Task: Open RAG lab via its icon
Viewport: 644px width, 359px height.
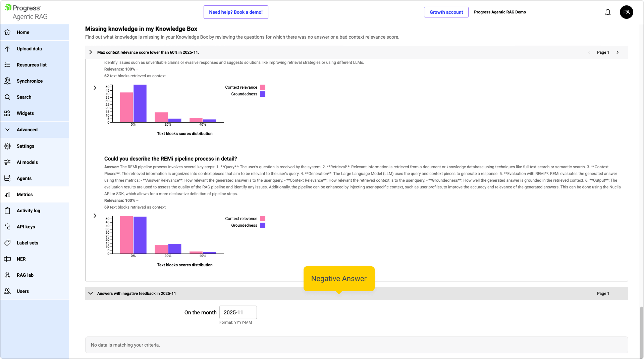Action: tap(7, 275)
